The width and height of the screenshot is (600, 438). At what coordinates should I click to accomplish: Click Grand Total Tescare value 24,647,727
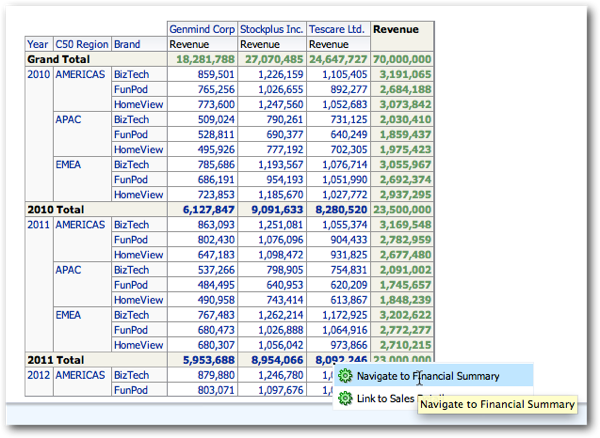click(x=338, y=59)
